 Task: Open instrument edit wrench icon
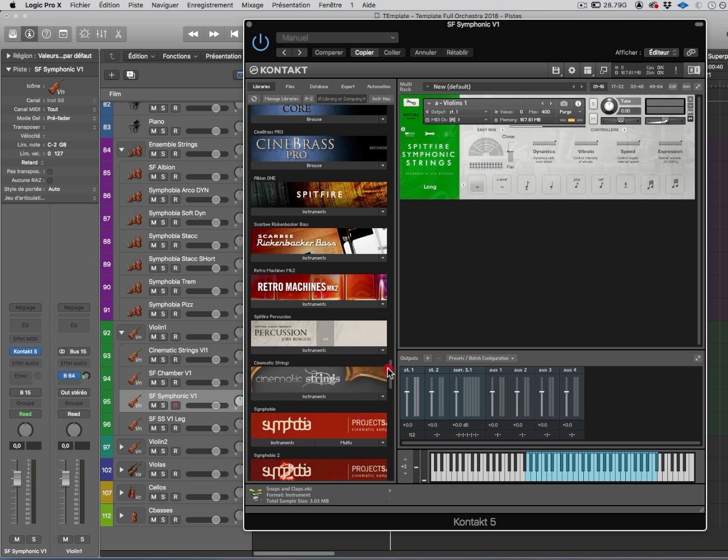[x=411, y=103]
